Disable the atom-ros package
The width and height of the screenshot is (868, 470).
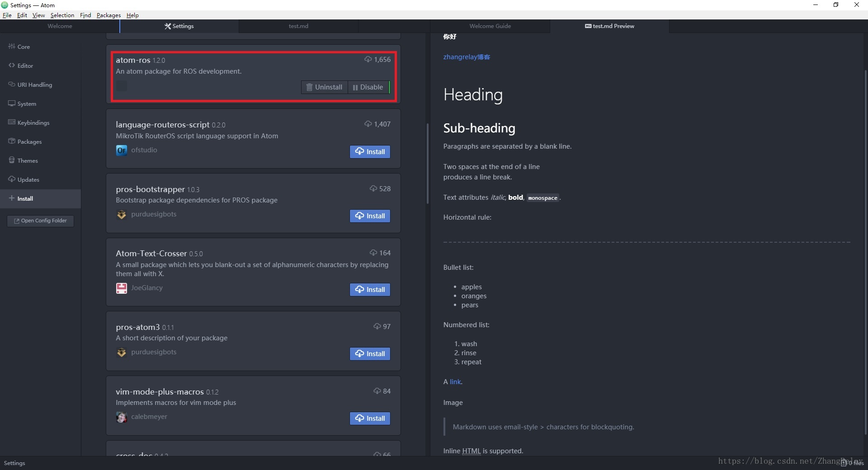pyautogui.click(x=368, y=87)
